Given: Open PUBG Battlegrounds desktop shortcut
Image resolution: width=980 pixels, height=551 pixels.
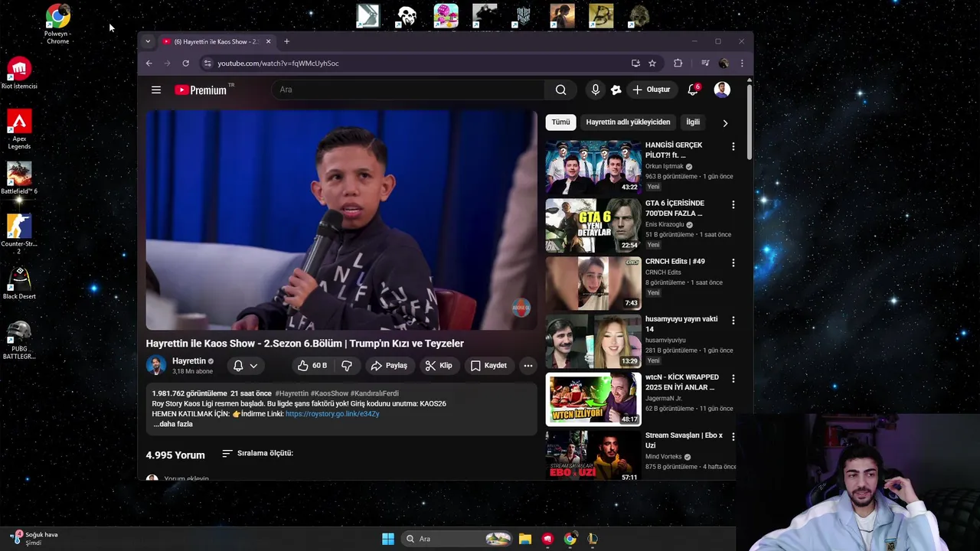Looking at the screenshot, I should coord(19,340).
